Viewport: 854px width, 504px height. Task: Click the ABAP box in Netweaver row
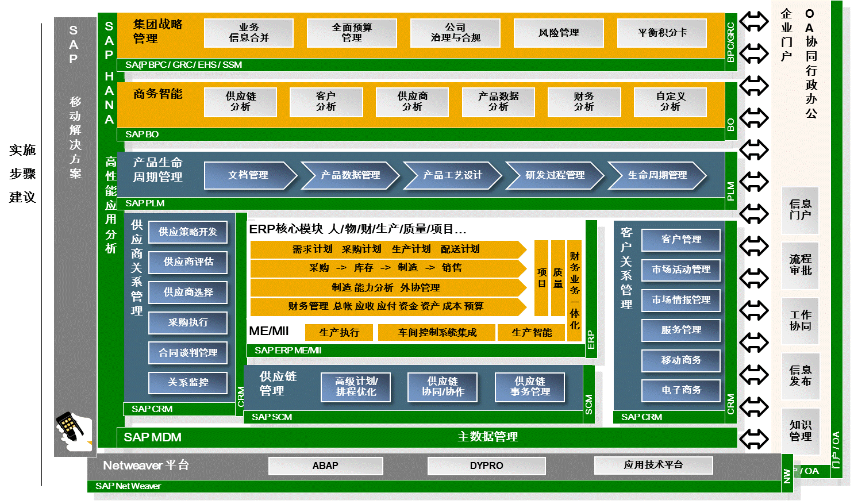click(325, 466)
